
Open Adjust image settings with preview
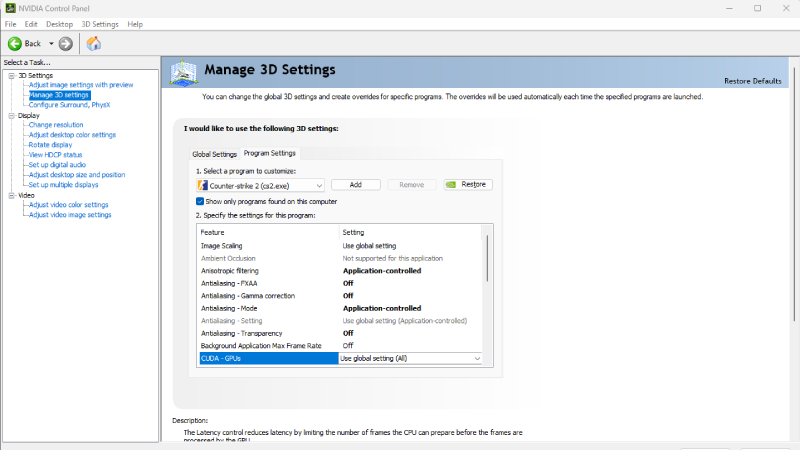coord(81,85)
